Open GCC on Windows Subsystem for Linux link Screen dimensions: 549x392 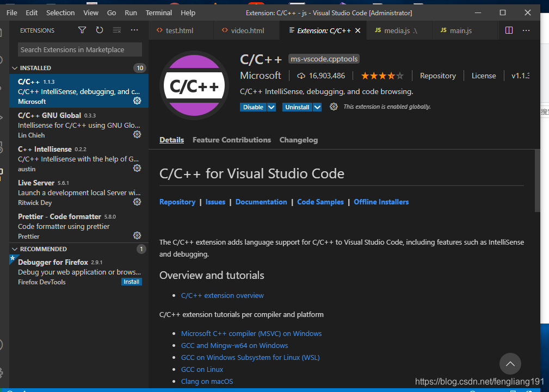(250, 357)
